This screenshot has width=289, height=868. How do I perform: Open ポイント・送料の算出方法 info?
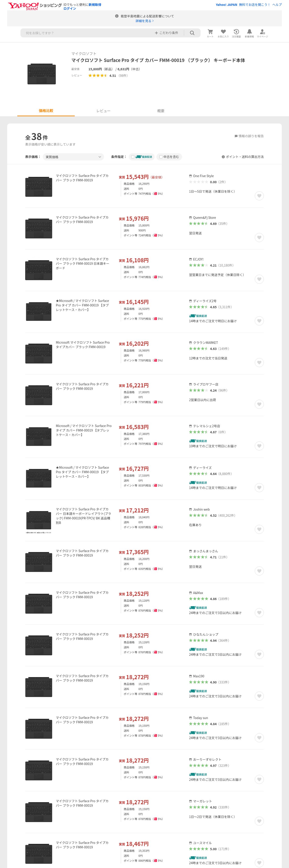[x=243, y=157]
